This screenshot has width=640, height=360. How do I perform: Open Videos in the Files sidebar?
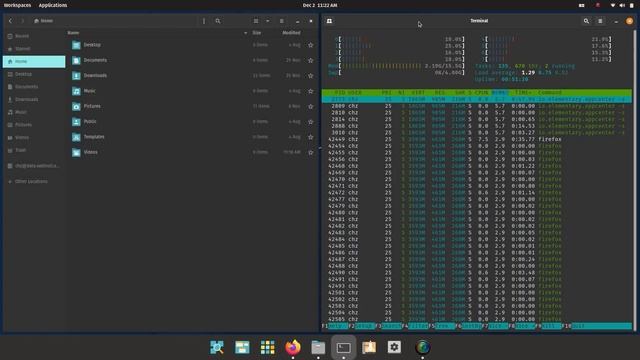[x=34, y=138]
